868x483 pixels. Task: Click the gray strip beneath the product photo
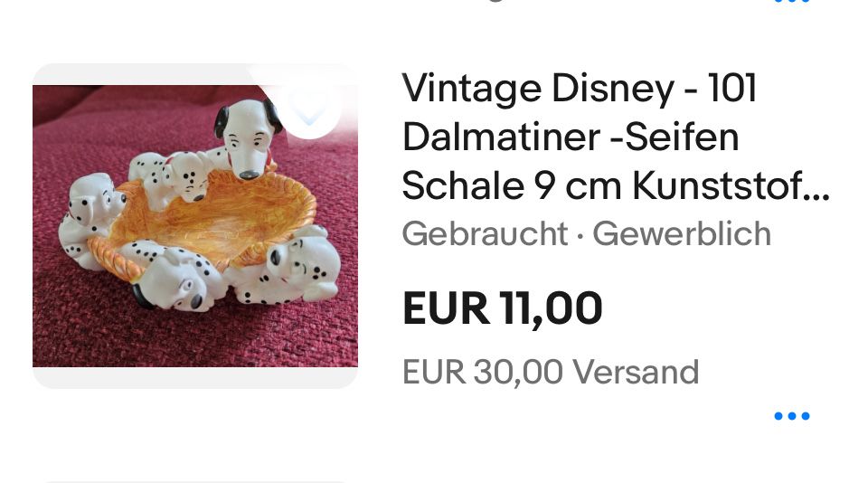click(x=195, y=378)
